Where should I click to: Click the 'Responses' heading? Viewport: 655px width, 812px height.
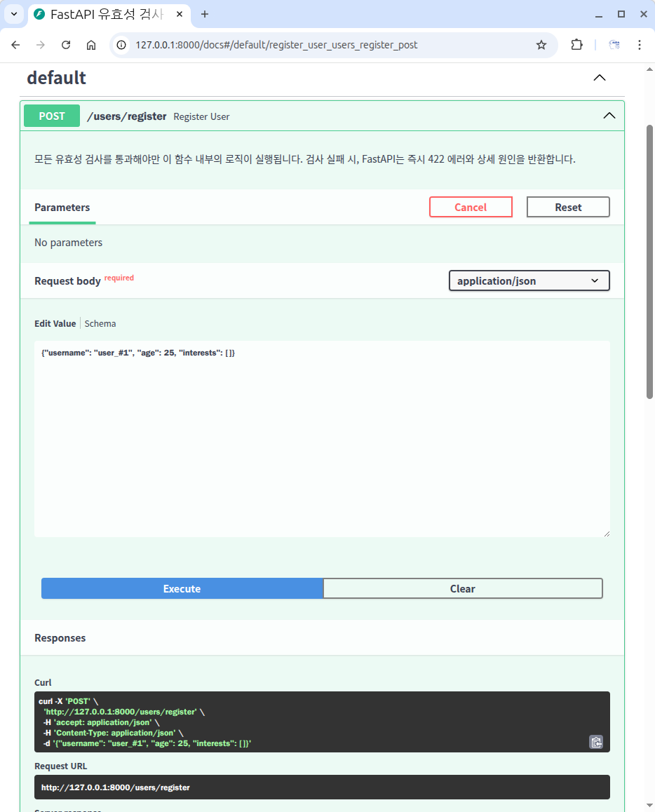(60, 638)
